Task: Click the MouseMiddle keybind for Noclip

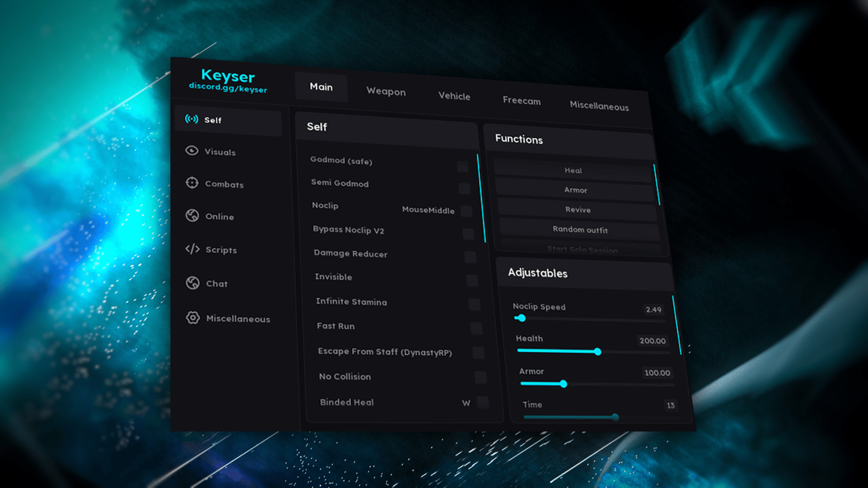Action: click(428, 210)
